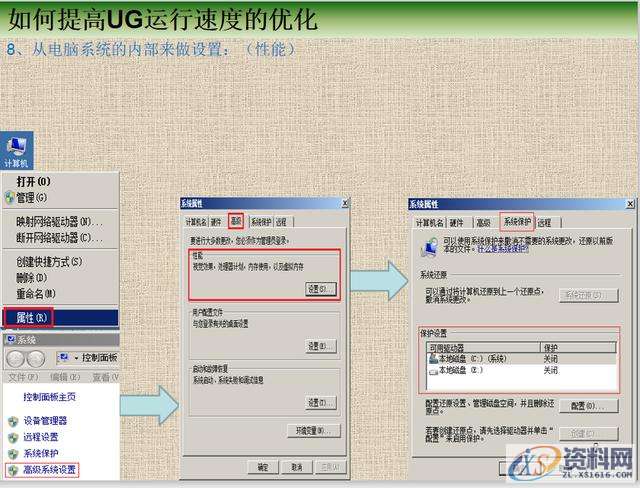Click 确定 in the 高级 dialog
Image resolution: width=640 pixels, height=488 pixels.
click(263, 467)
